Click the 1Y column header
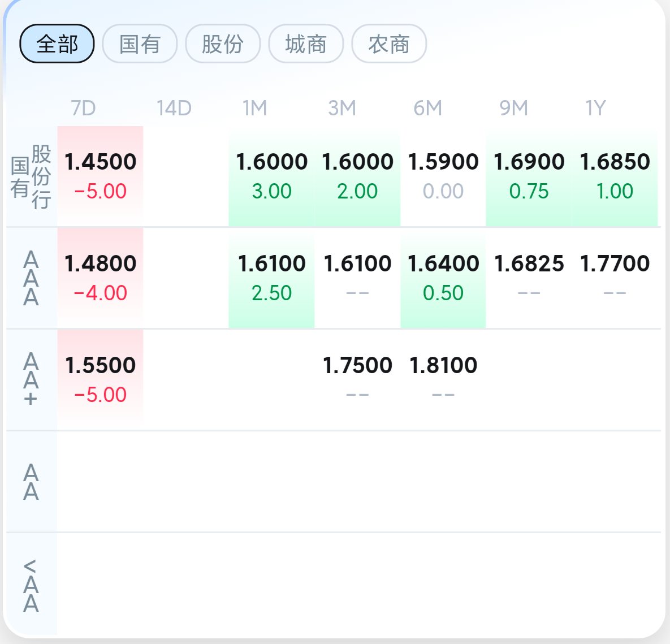670x644 pixels. click(x=595, y=107)
